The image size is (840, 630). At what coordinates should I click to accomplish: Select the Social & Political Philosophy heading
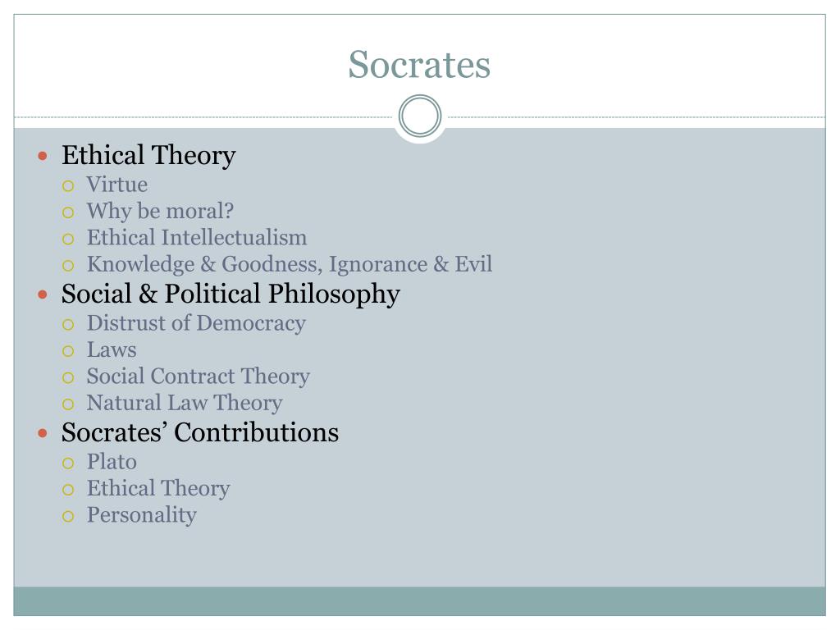pos(231,294)
